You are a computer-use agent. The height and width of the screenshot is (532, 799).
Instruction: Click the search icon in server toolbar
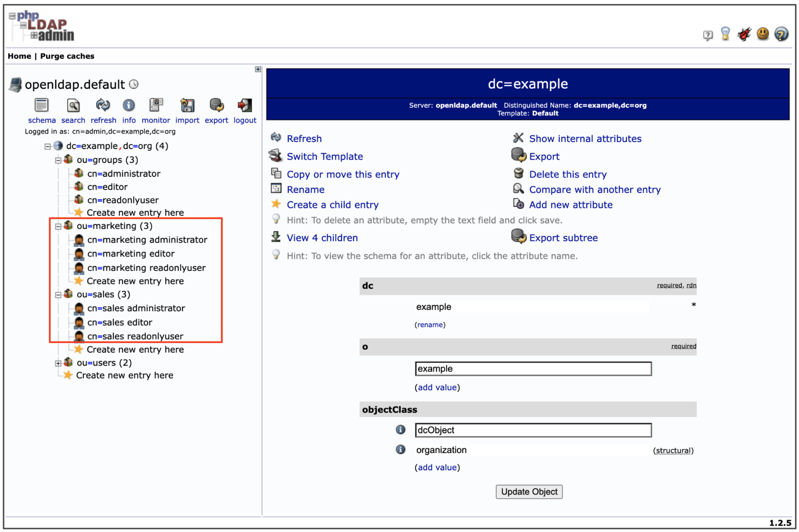coord(73,106)
